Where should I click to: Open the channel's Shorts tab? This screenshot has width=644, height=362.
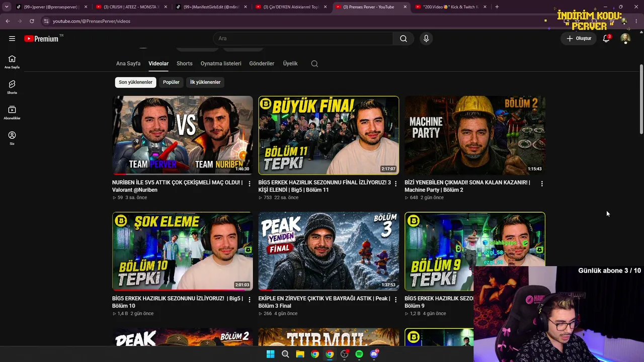[185, 64]
